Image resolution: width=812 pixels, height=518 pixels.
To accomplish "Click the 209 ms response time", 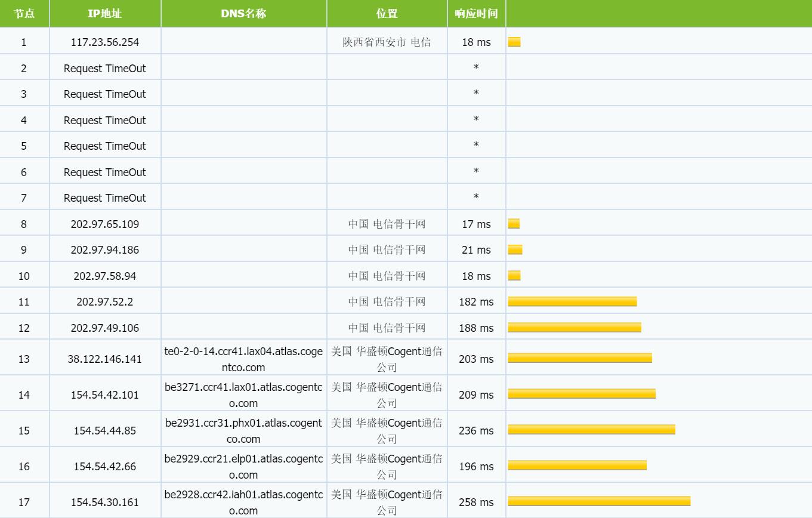I will 476,395.
